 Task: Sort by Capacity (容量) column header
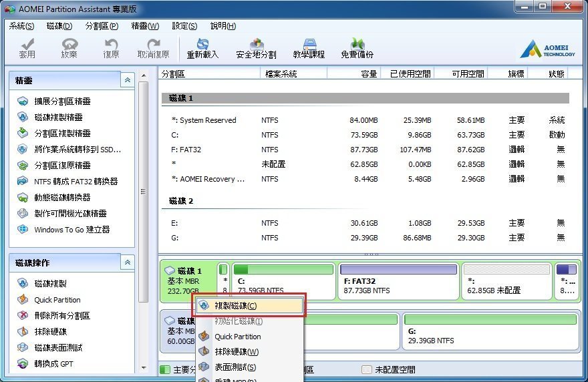[354, 74]
